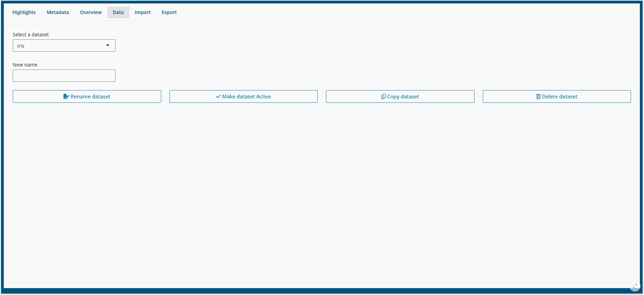
Task: Switch to the Metadata tab
Action: coord(58,12)
